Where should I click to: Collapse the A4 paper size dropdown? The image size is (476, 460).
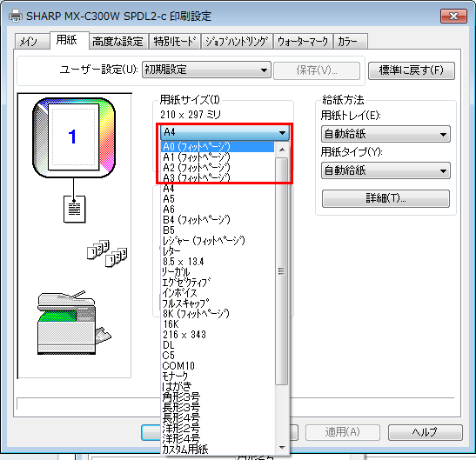coord(225,132)
